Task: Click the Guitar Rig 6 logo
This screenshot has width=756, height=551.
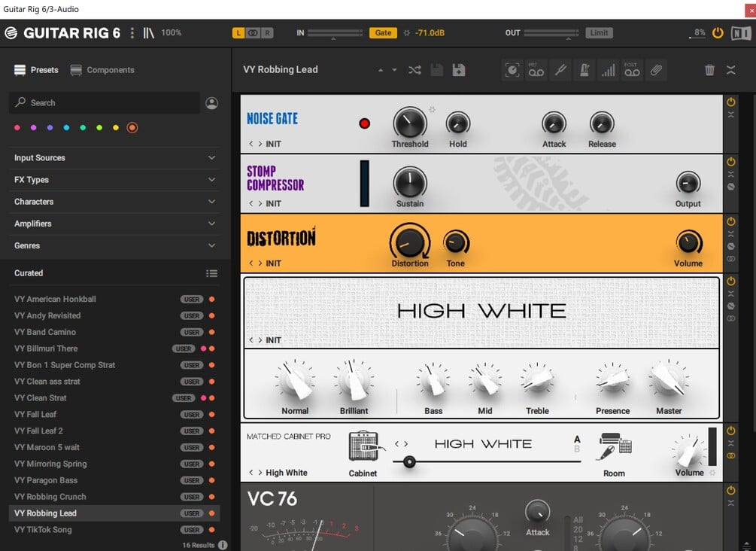Action: coord(62,33)
